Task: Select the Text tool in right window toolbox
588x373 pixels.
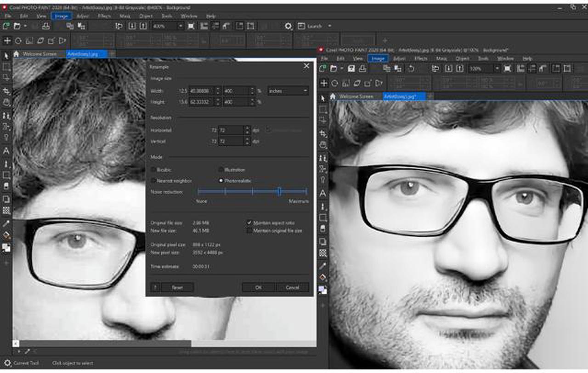Action: 323,194
